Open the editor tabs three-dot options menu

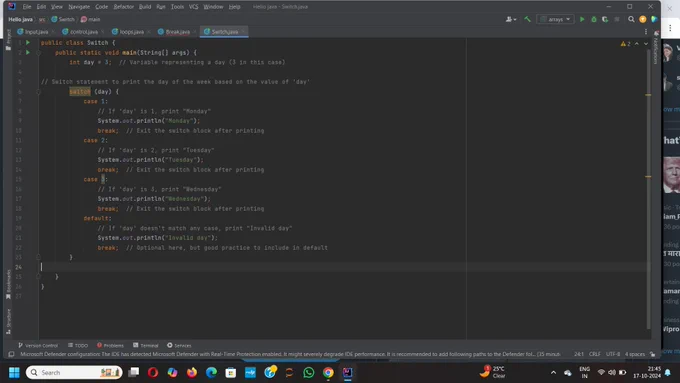coord(646,32)
